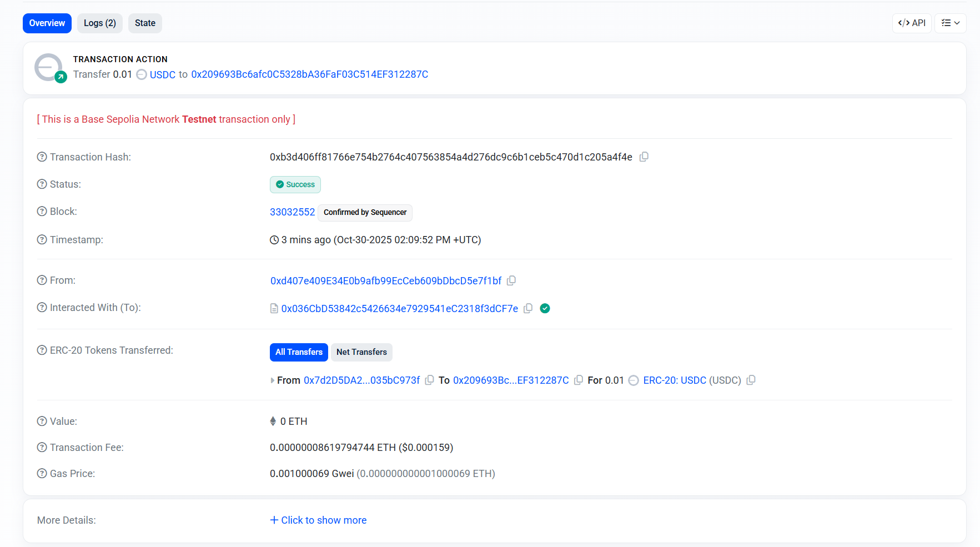The width and height of the screenshot is (980, 547).
Task: Copy the transaction hash to clipboard
Action: (644, 157)
